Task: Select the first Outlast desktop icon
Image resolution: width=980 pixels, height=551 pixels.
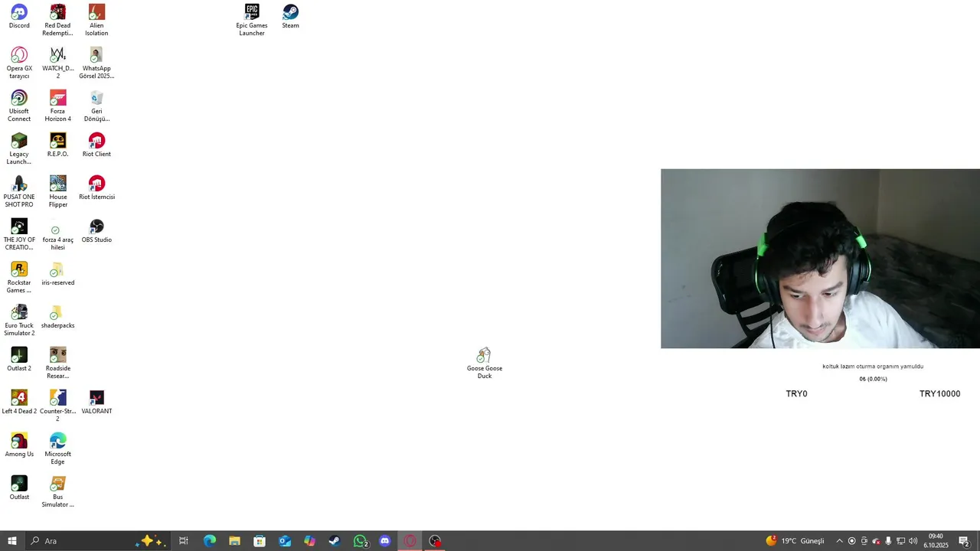Action: (19, 487)
